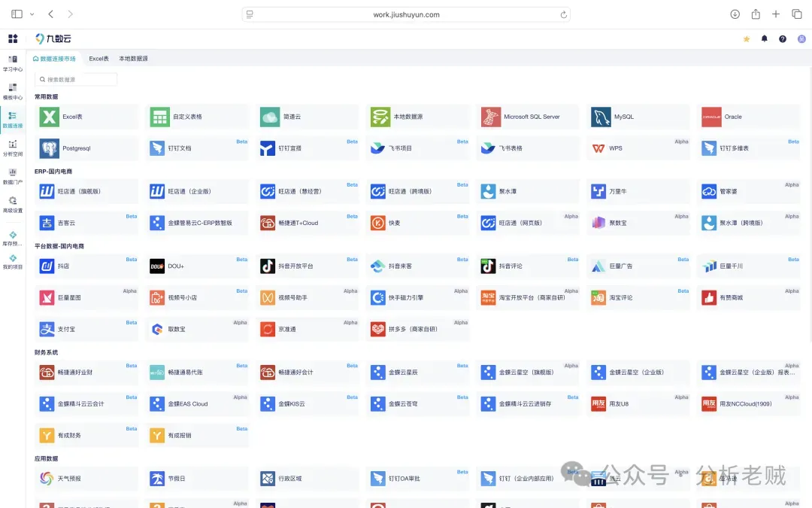Viewport: 812px width, 508px height.
Task: Open the Postgresql elephant icon
Action: click(x=49, y=148)
